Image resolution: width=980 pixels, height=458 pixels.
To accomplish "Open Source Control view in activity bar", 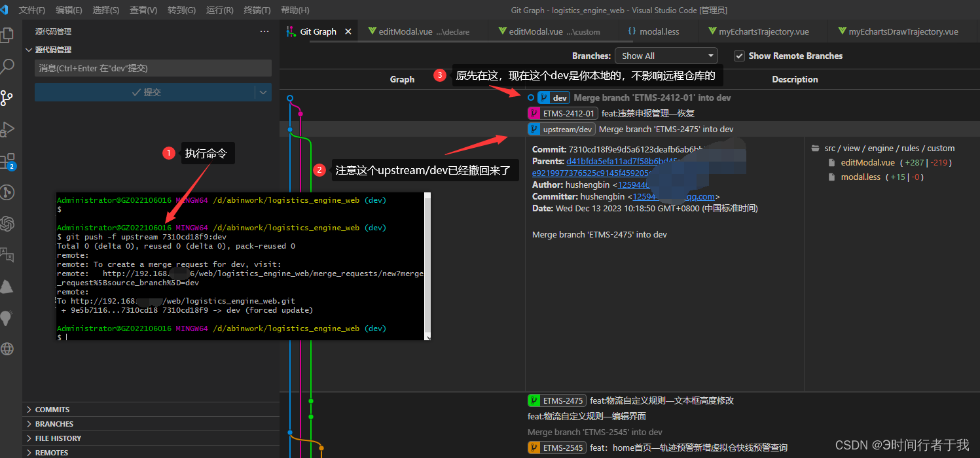I will click(x=7, y=98).
